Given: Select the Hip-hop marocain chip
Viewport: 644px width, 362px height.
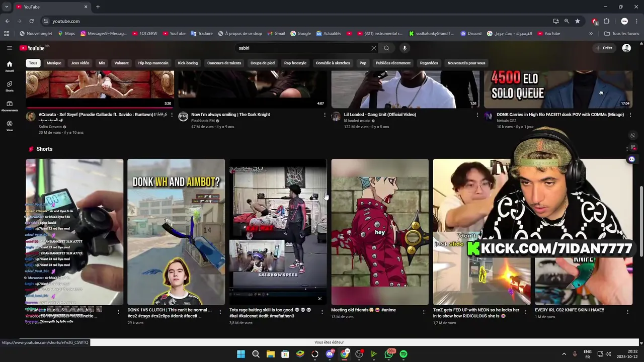Looking at the screenshot, I should click(153, 63).
